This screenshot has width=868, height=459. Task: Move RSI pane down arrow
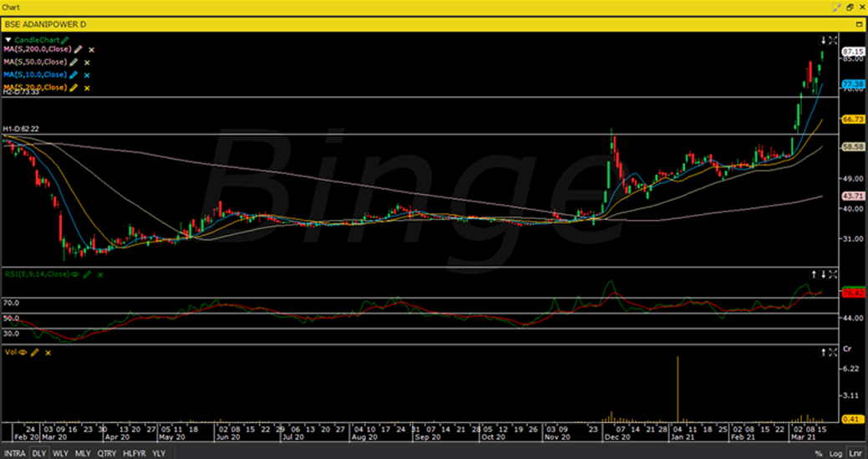click(823, 274)
